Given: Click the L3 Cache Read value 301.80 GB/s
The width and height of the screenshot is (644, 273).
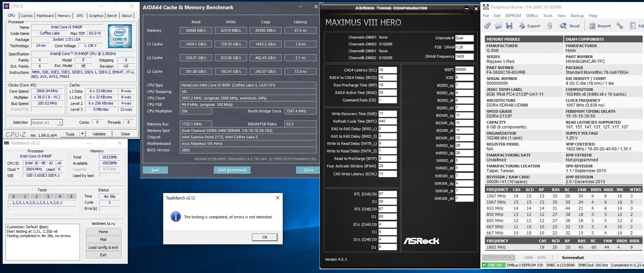Looking at the screenshot, I should 196,71.
